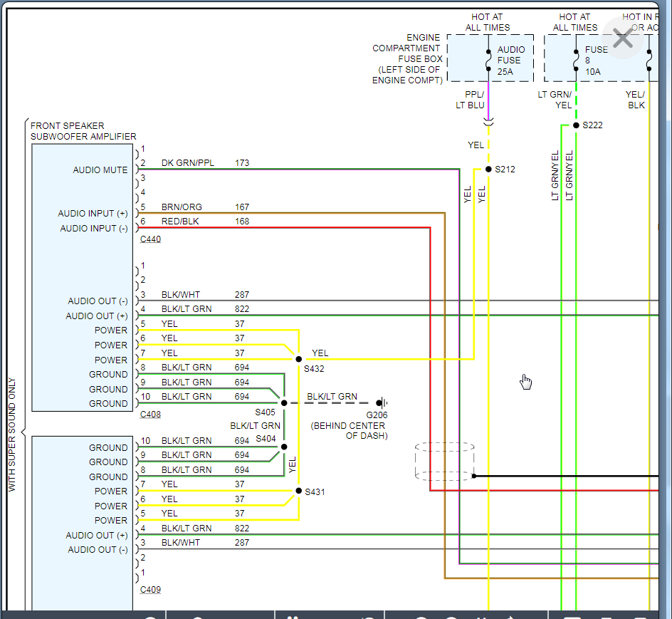
Task: Click the With Super Sound Only label
Action: [12, 435]
